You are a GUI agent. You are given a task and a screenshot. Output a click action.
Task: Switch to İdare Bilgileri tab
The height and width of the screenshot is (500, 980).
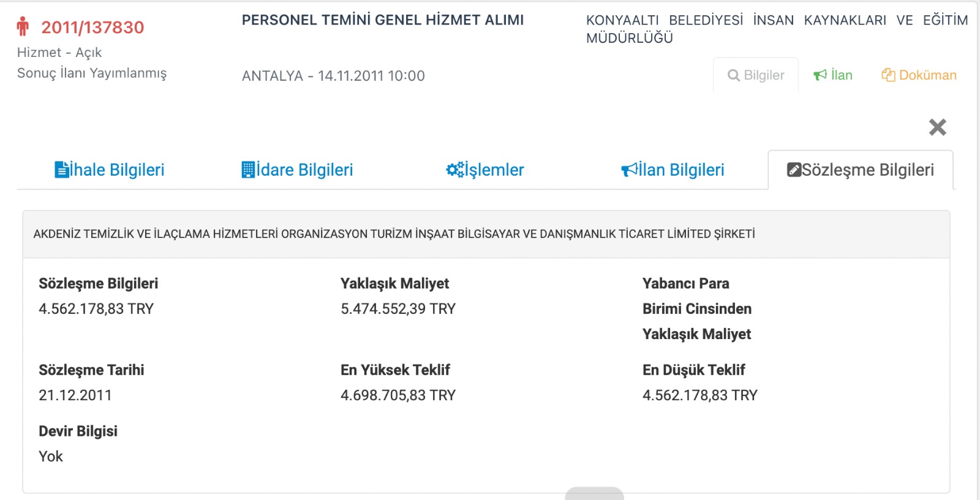click(x=297, y=170)
